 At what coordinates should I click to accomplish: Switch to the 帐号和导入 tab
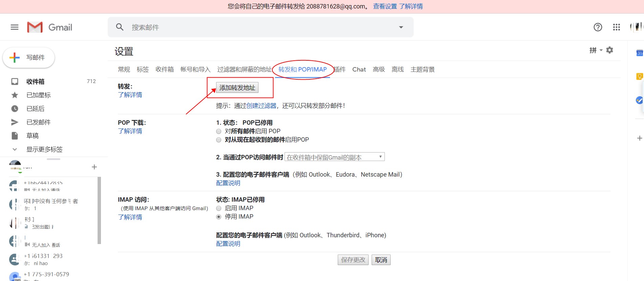195,69
